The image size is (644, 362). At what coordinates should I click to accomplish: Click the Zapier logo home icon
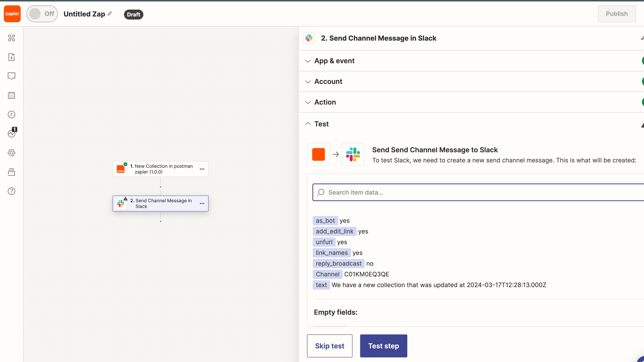[12, 14]
